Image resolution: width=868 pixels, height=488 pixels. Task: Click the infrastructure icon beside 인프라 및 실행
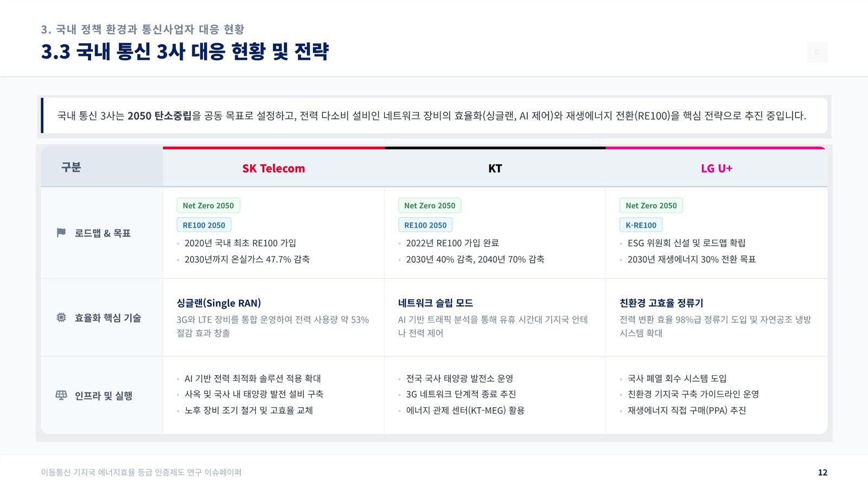point(61,395)
